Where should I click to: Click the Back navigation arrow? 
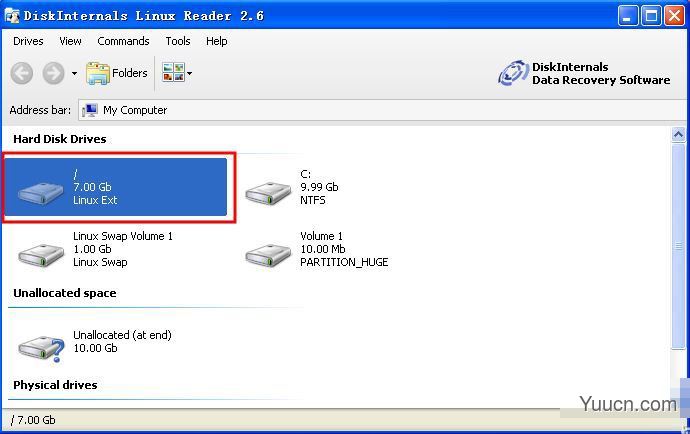click(x=22, y=73)
